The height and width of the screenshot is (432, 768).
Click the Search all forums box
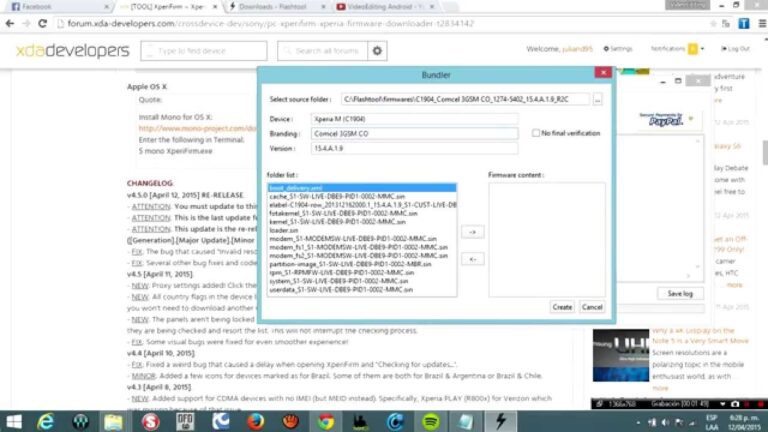pos(323,50)
